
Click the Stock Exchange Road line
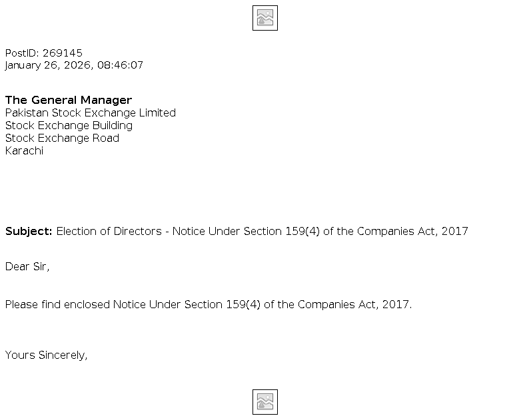click(62, 138)
